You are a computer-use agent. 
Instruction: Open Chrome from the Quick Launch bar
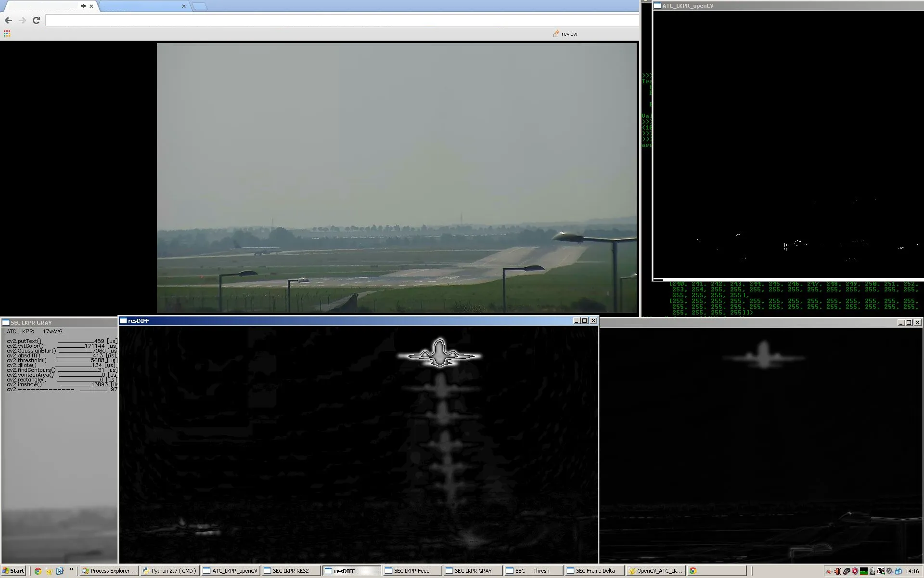click(38, 571)
